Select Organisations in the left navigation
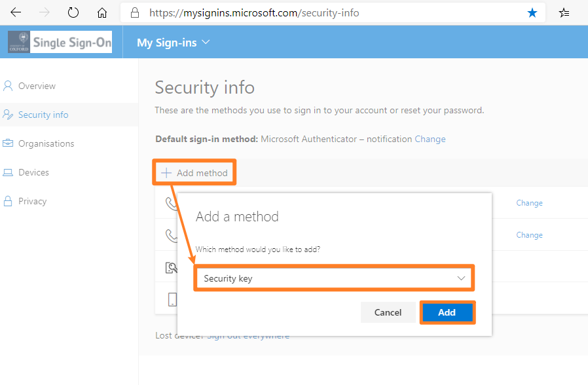Image resolution: width=588 pixels, height=385 pixels. (x=46, y=143)
